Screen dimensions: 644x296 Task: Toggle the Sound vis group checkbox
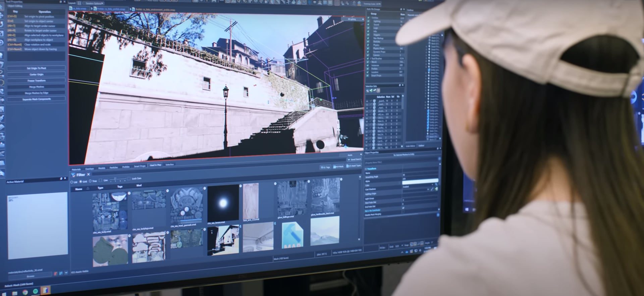tap(369, 24)
